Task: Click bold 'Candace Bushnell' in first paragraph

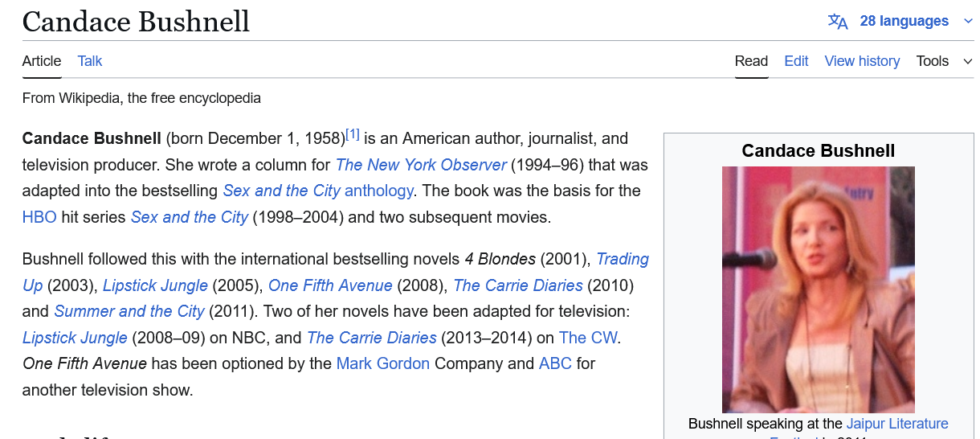Action: (92, 138)
